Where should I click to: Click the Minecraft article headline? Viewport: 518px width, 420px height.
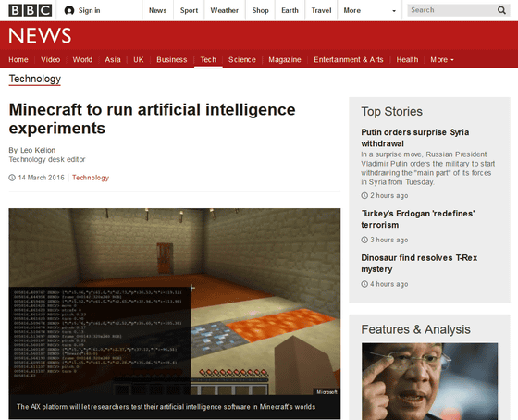click(x=152, y=119)
